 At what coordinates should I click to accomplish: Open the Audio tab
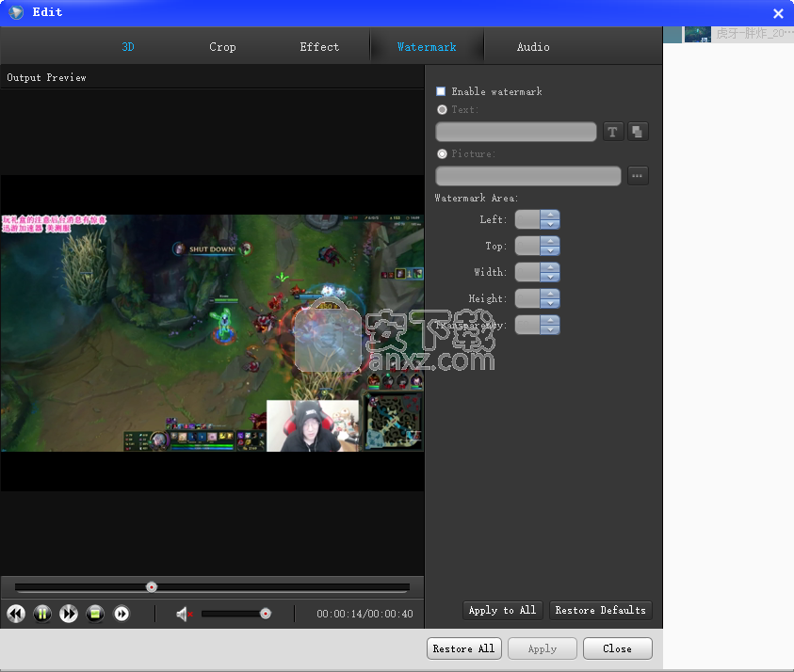coord(533,47)
